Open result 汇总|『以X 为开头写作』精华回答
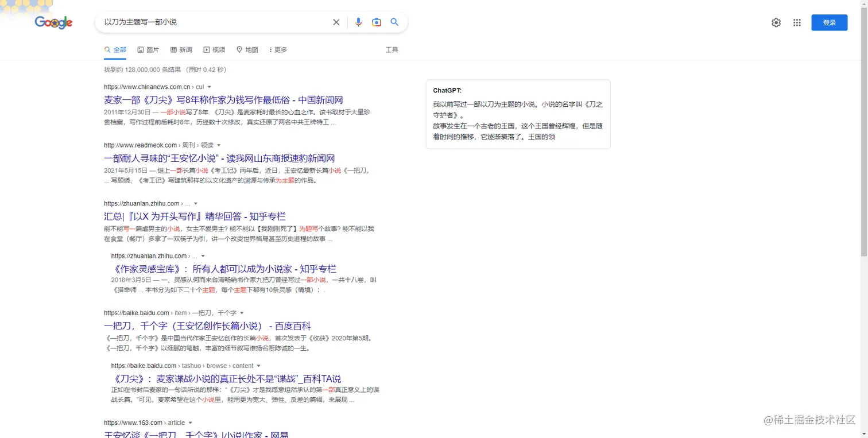868x438 pixels. point(195,216)
